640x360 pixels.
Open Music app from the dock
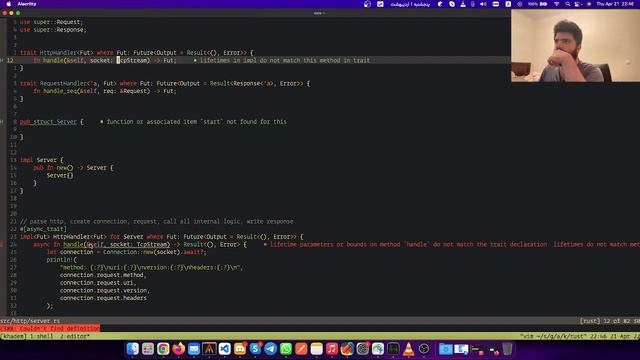click(x=331, y=349)
